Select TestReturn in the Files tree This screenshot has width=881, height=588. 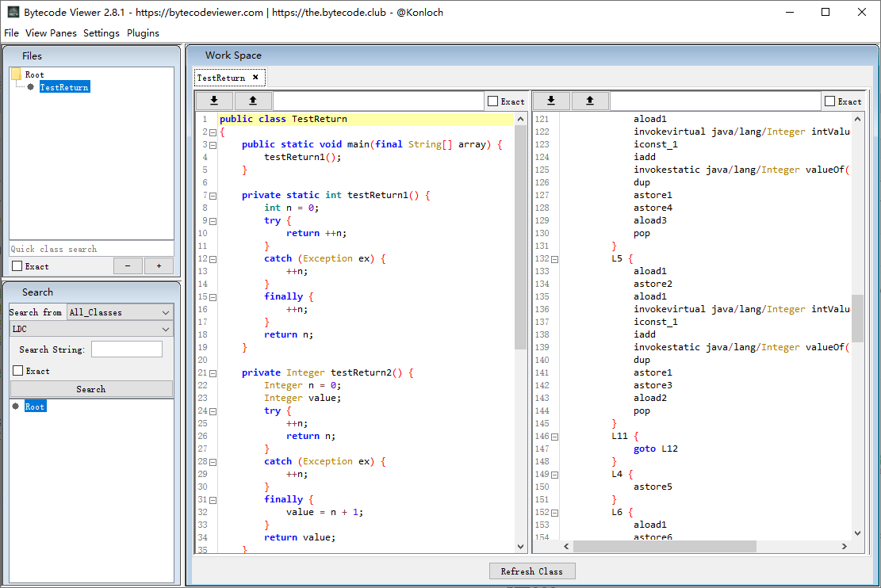(64, 87)
